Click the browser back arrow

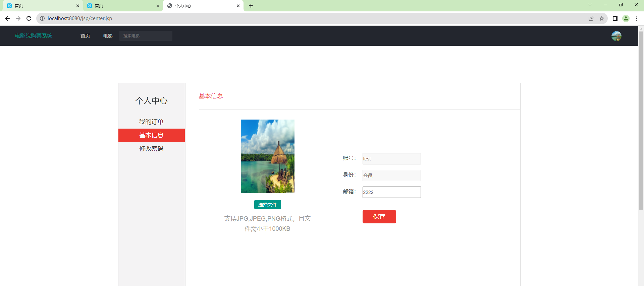[7, 18]
